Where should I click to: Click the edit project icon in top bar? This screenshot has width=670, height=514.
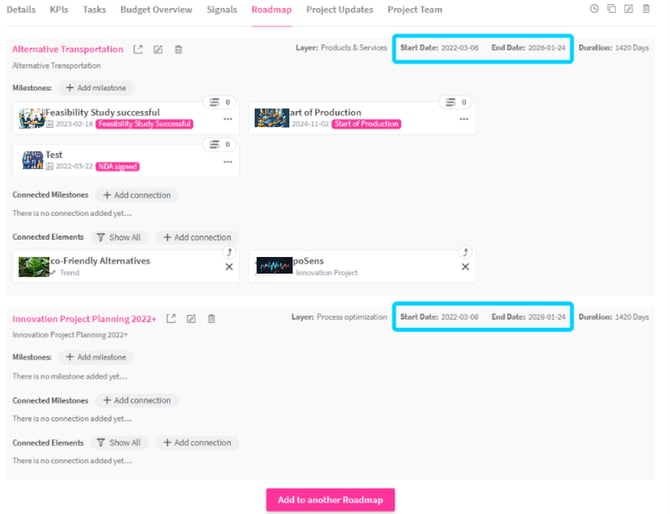[629, 9]
